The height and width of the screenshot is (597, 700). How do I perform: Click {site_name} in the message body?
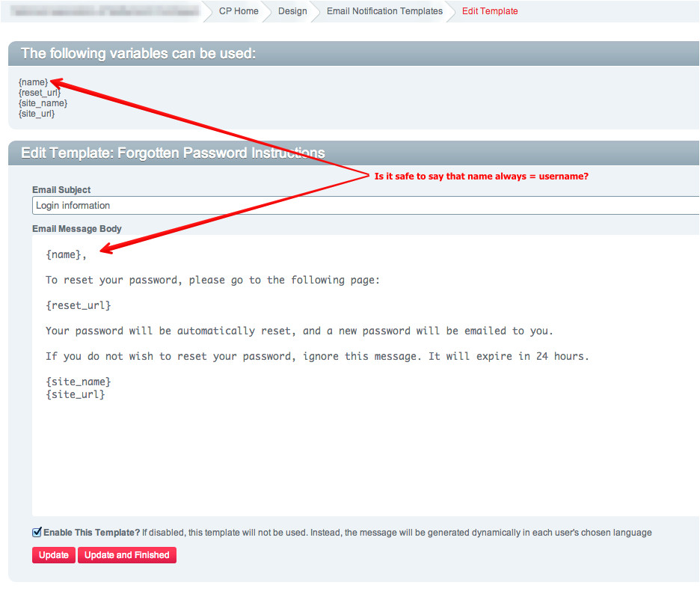click(78, 382)
